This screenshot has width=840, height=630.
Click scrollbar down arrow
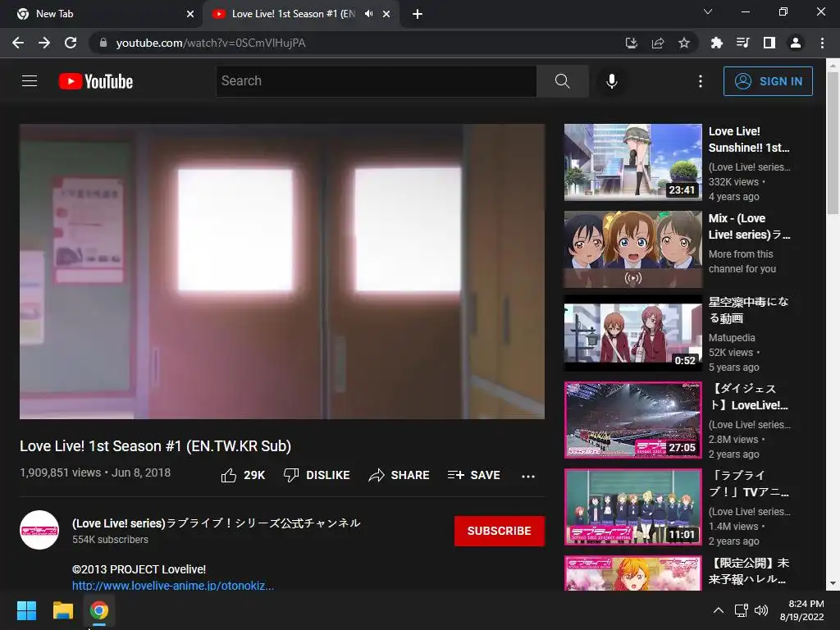[833, 583]
